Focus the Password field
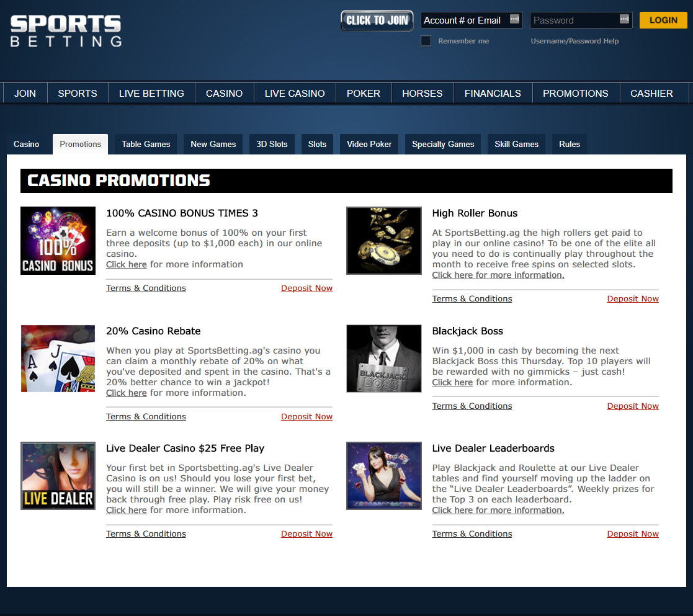 [581, 20]
